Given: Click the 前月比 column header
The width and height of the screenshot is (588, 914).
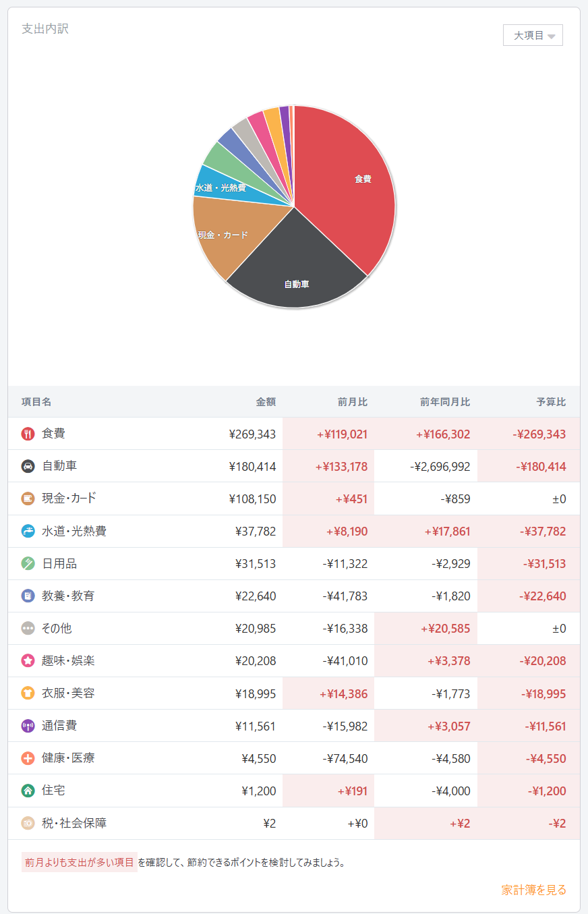Looking at the screenshot, I should coord(352,402).
